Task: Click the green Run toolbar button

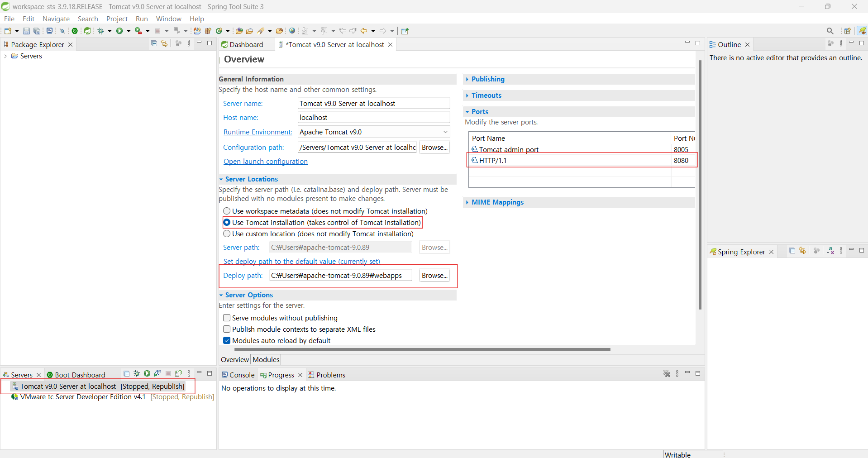Action: coord(119,31)
